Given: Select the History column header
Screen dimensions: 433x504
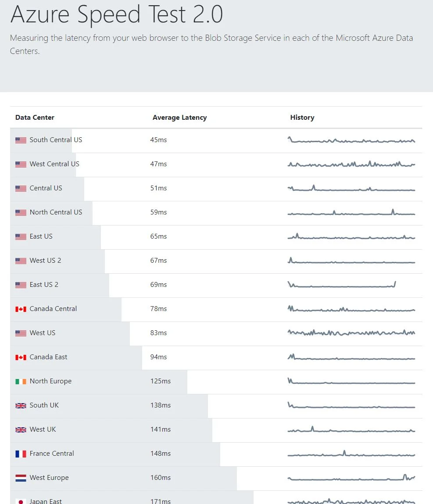Looking at the screenshot, I should tap(302, 118).
